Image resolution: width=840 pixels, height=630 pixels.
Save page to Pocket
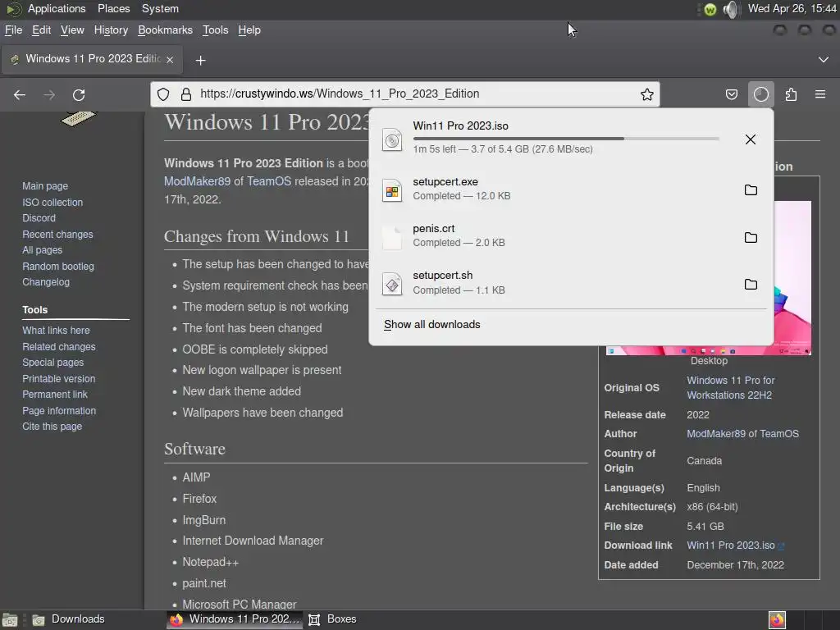coord(731,95)
